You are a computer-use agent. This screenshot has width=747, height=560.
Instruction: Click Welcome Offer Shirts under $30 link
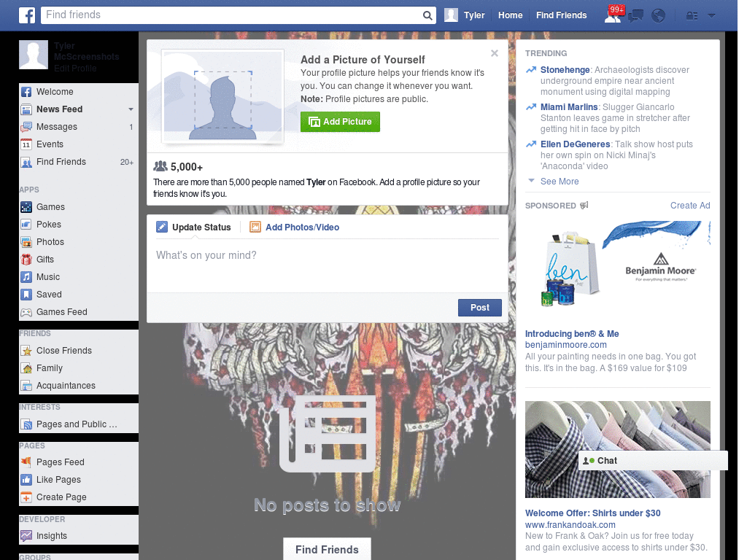click(592, 513)
